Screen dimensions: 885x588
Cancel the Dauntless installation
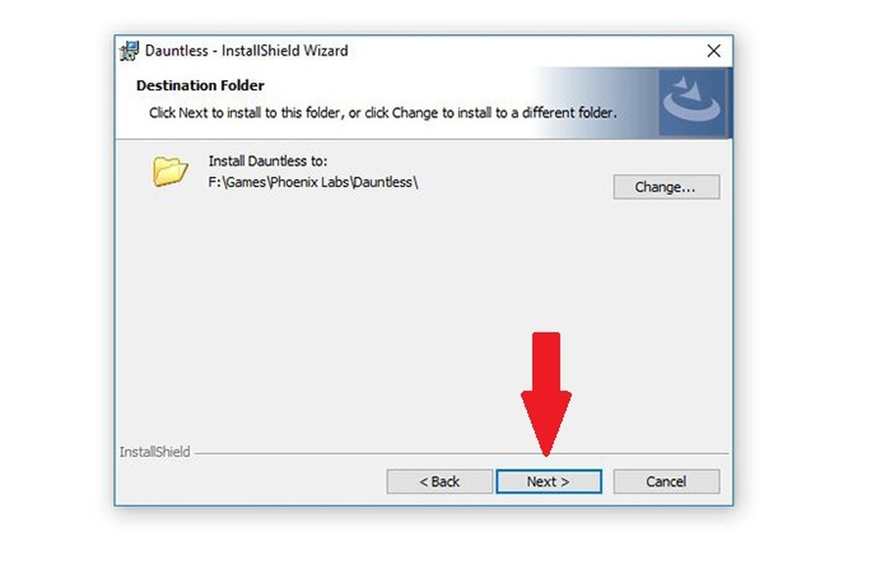(x=666, y=481)
